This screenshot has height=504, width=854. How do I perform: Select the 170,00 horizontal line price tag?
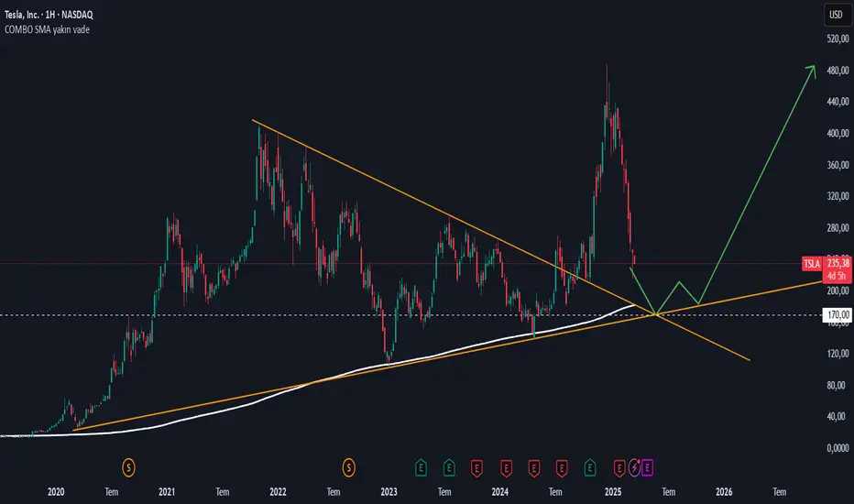tap(838, 315)
